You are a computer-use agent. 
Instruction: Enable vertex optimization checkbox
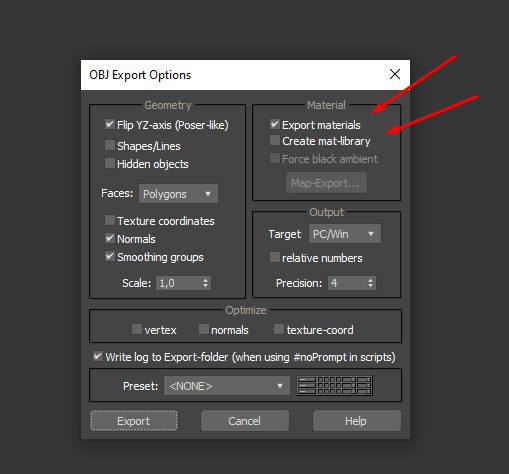pyautogui.click(x=137, y=329)
